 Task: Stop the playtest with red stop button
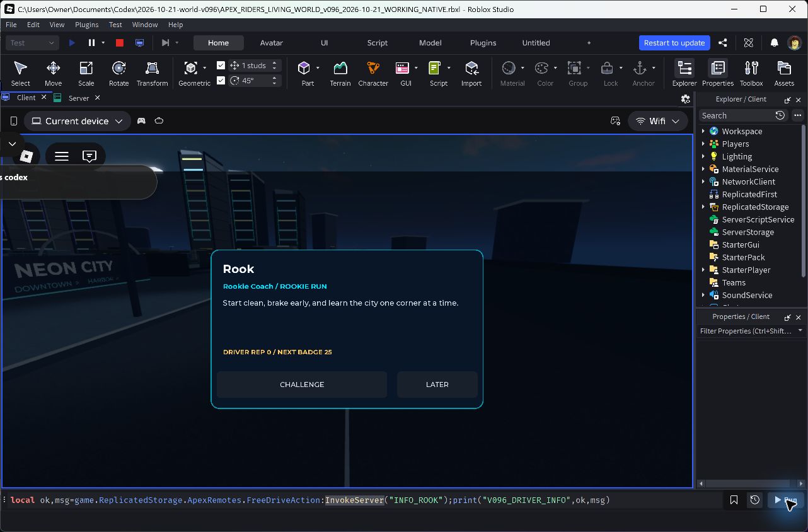(x=119, y=43)
